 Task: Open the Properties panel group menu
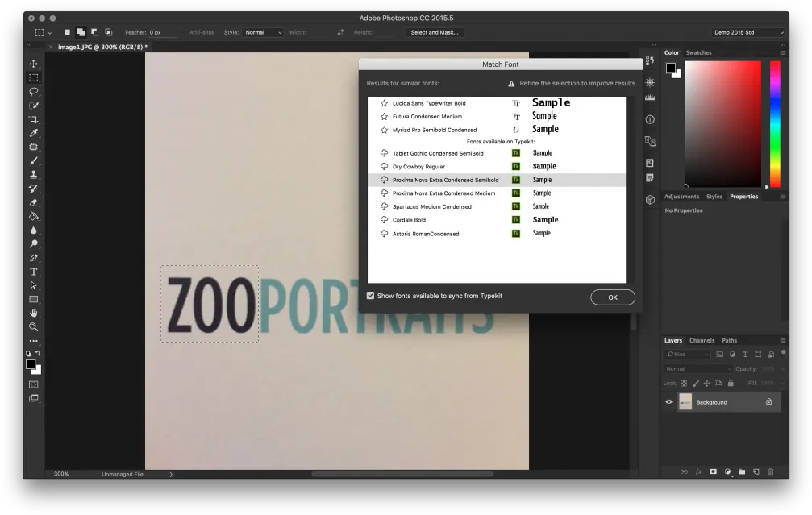point(782,197)
